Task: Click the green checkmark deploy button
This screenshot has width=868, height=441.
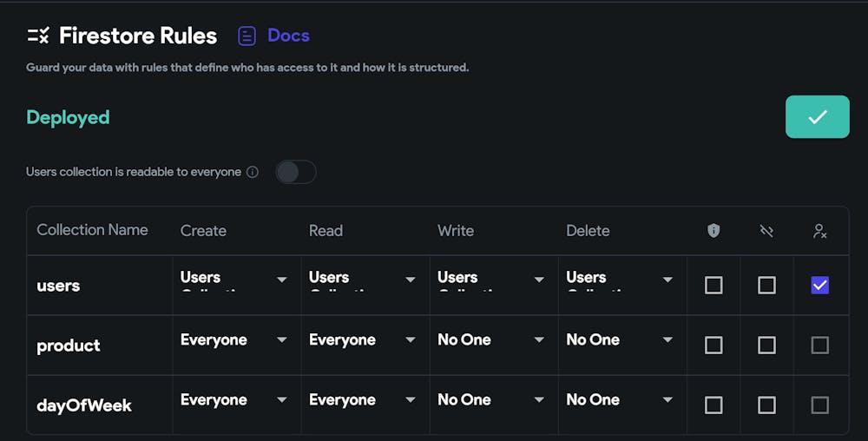Action: [817, 116]
